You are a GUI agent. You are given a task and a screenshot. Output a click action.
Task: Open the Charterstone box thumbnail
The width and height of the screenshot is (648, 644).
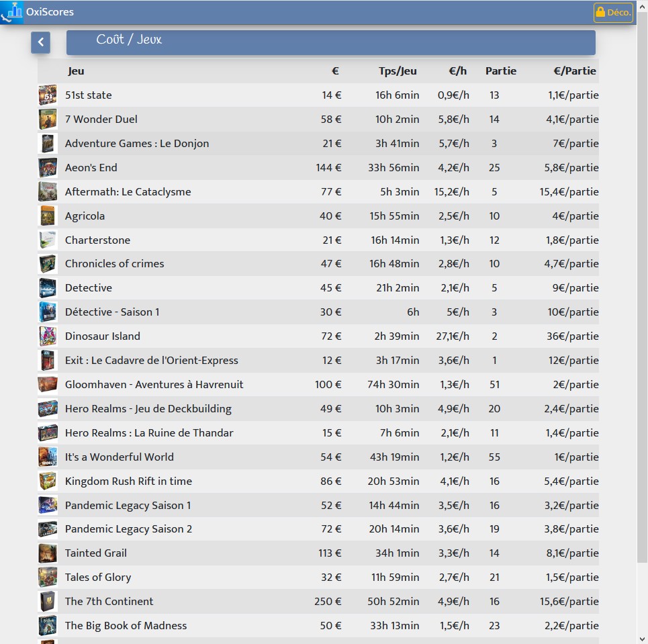48,240
